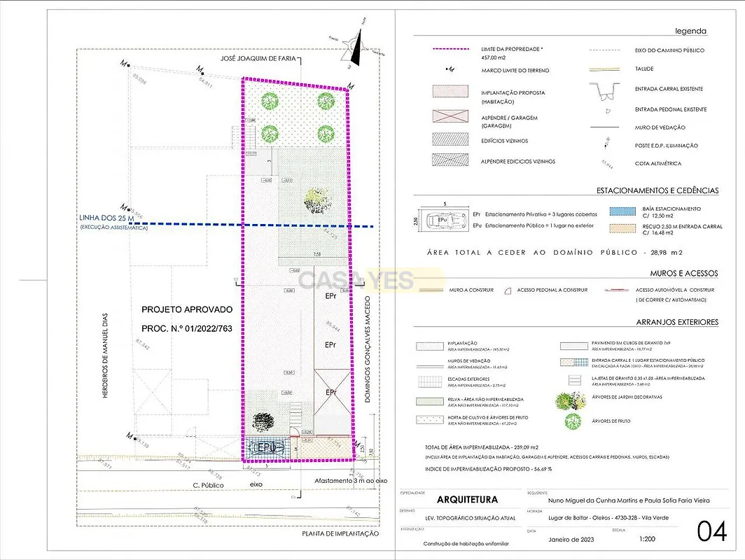Image resolution: width=745 pixels, height=560 pixels.
Task: Click the "ARQUITETURA" title block heading
Action: (468, 500)
